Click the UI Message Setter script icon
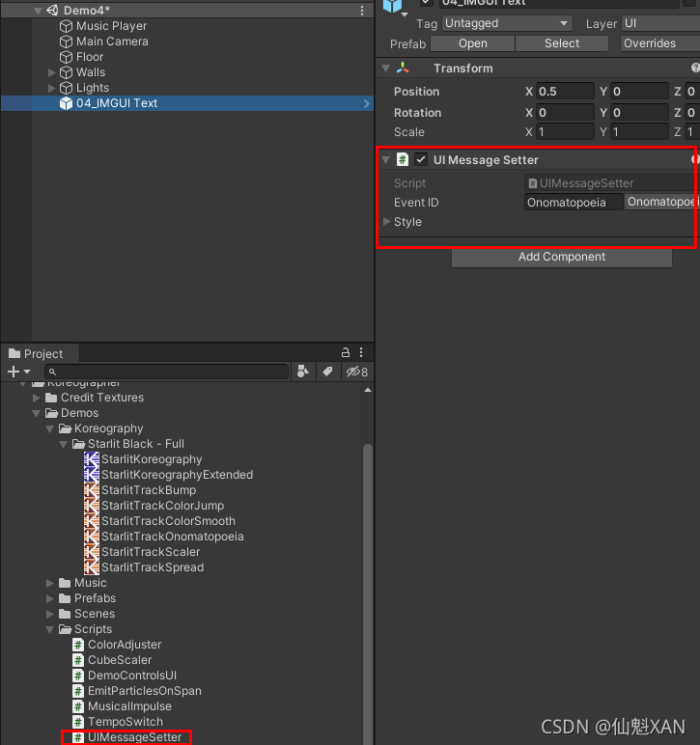 pyautogui.click(x=403, y=159)
